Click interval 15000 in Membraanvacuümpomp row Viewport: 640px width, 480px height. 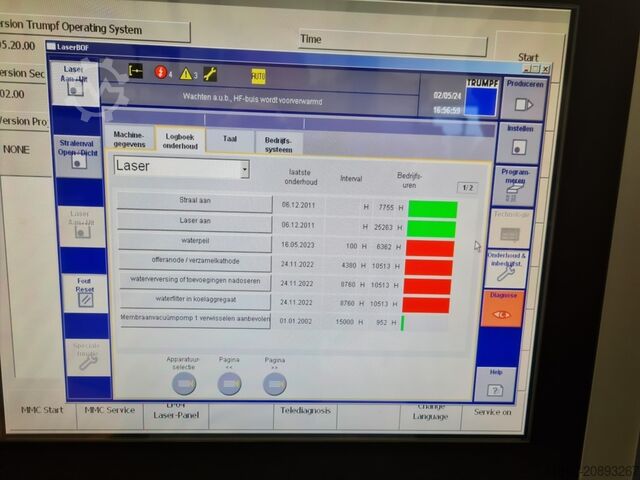tap(344, 322)
